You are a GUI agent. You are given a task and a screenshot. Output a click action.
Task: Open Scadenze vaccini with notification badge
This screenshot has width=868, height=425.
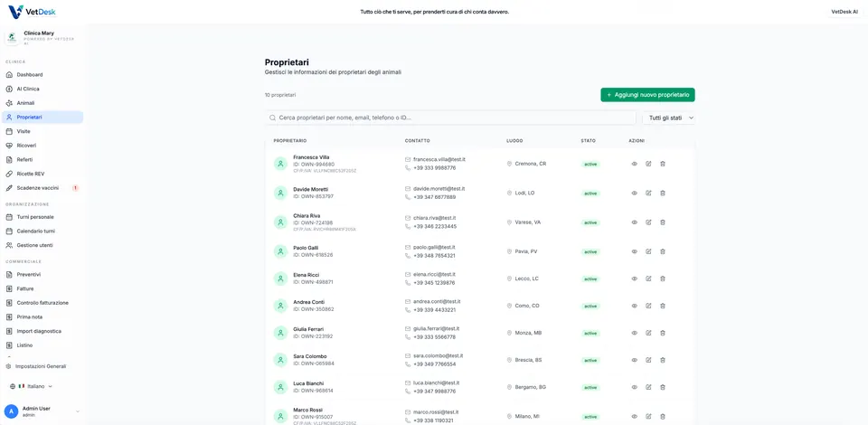pos(42,188)
